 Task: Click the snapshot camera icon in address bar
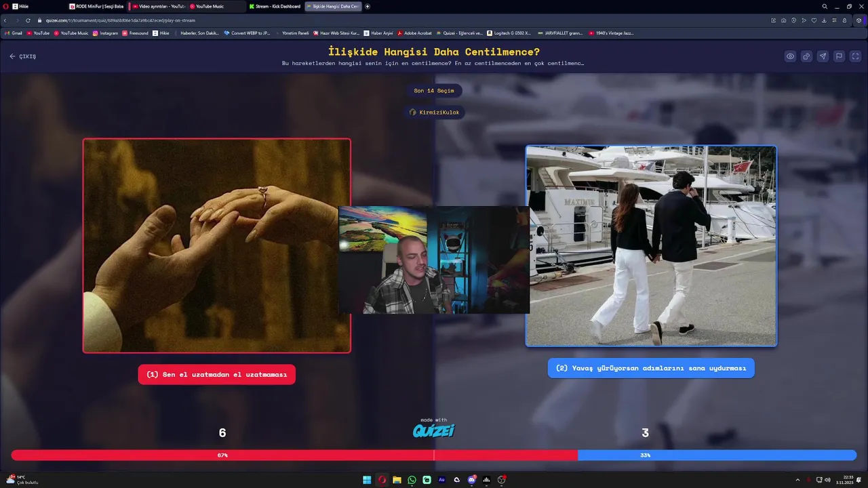tap(784, 20)
